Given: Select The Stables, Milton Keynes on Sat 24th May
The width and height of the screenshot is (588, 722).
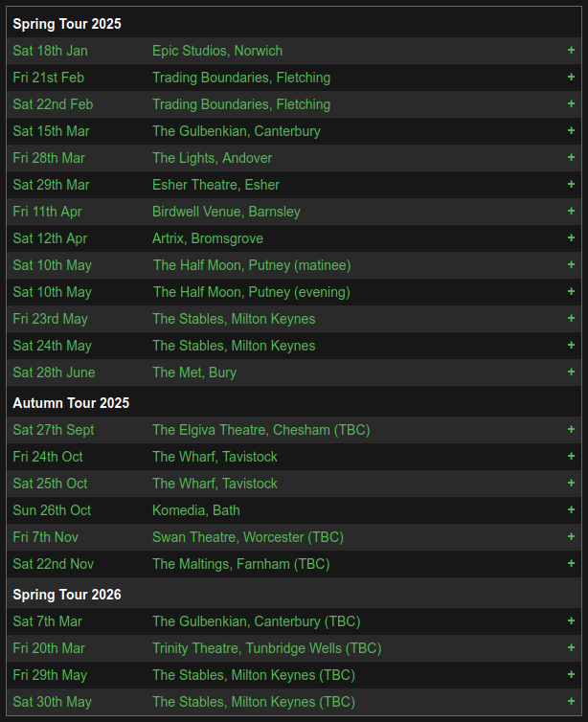Looking at the screenshot, I should [234, 346].
